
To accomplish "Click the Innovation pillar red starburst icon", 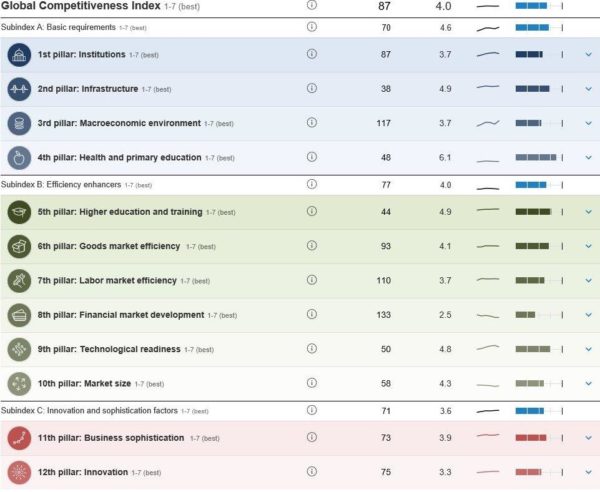I will click(19, 472).
